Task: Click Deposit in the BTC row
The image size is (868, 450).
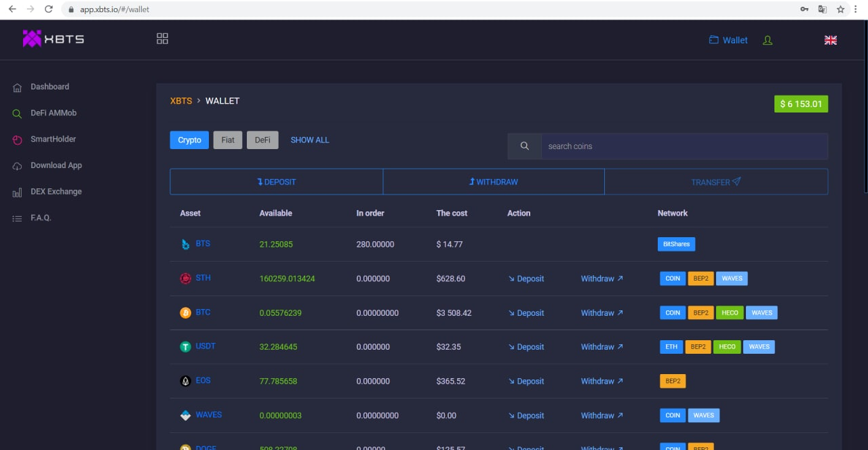Action: [x=526, y=313]
